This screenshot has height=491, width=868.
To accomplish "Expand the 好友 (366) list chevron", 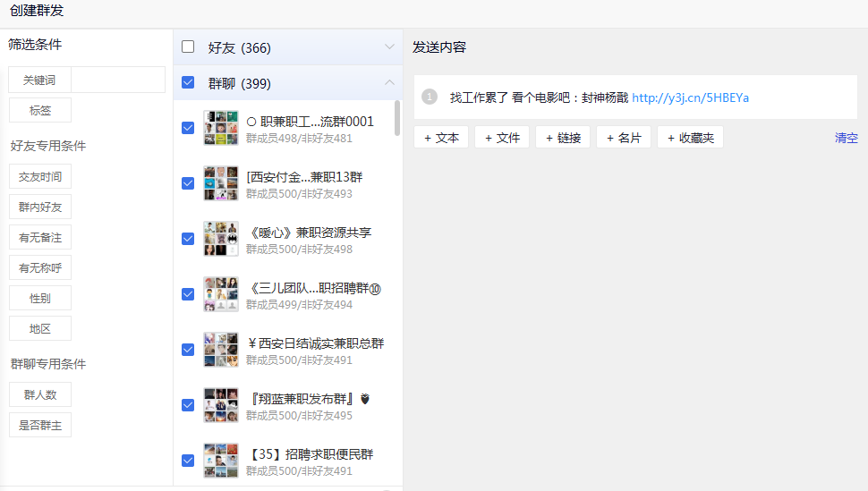I will (x=390, y=47).
